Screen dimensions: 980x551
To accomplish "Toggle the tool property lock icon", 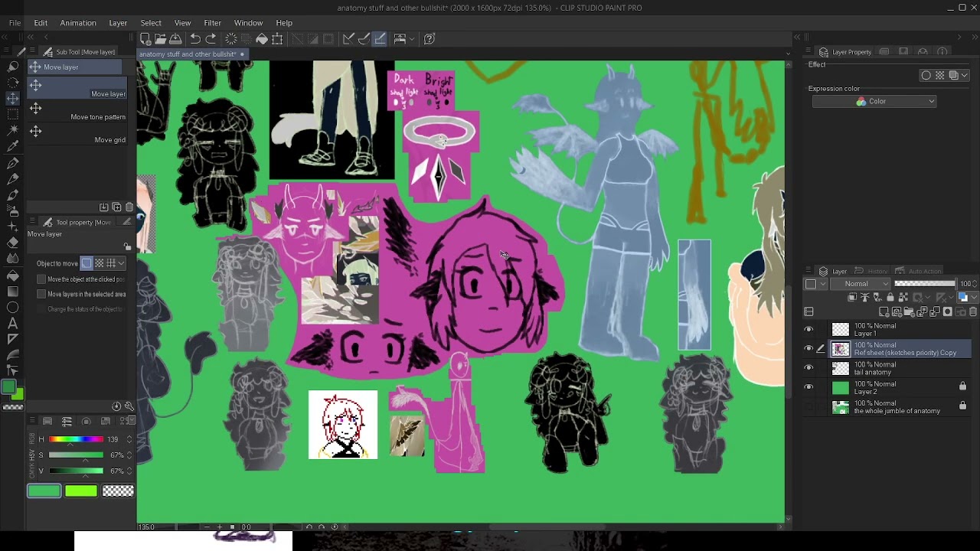I will 127,246.
